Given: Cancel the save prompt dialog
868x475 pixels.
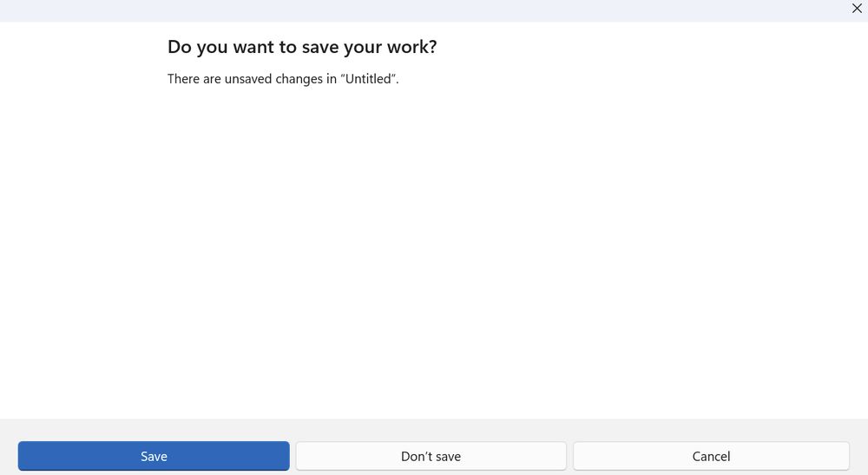Looking at the screenshot, I should pyautogui.click(x=711, y=456).
